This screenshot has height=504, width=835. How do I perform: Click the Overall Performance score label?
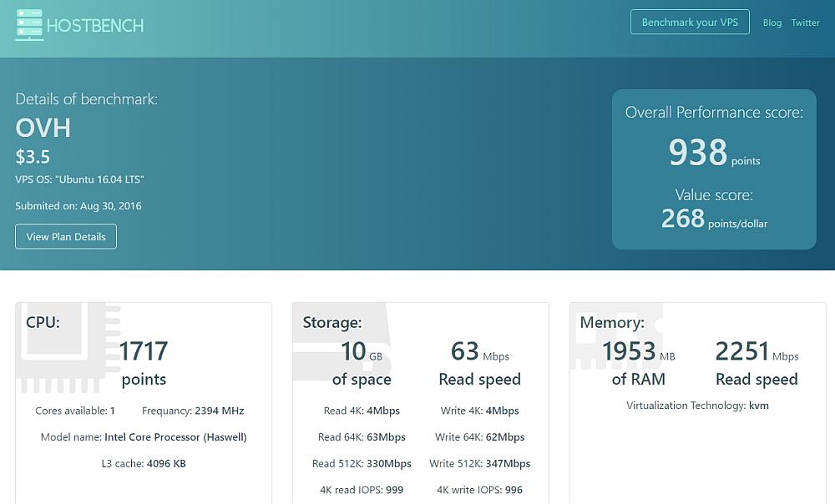(x=714, y=113)
